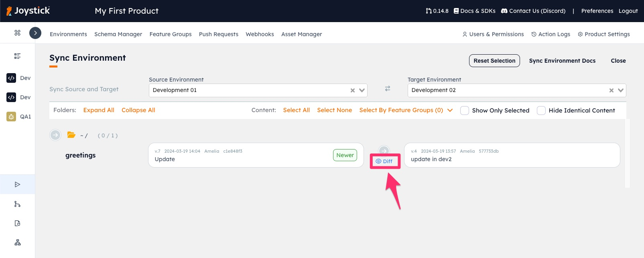Click source card v.7 Update

coord(256,155)
